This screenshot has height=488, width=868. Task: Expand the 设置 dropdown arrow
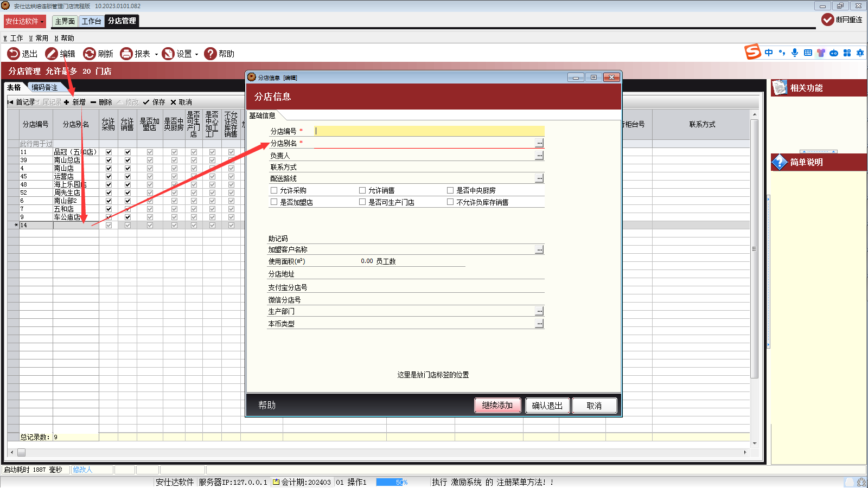tap(196, 54)
